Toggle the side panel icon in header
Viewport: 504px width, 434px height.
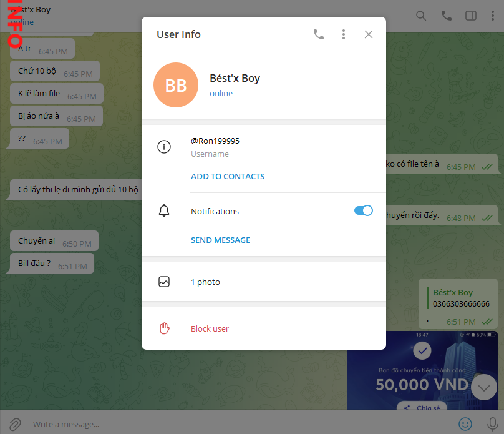click(472, 16)
